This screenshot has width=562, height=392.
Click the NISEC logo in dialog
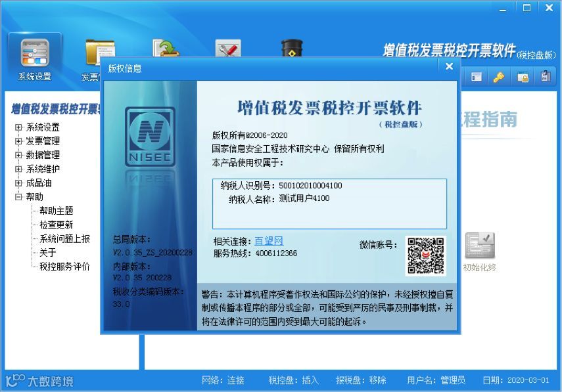pos(150,137)
